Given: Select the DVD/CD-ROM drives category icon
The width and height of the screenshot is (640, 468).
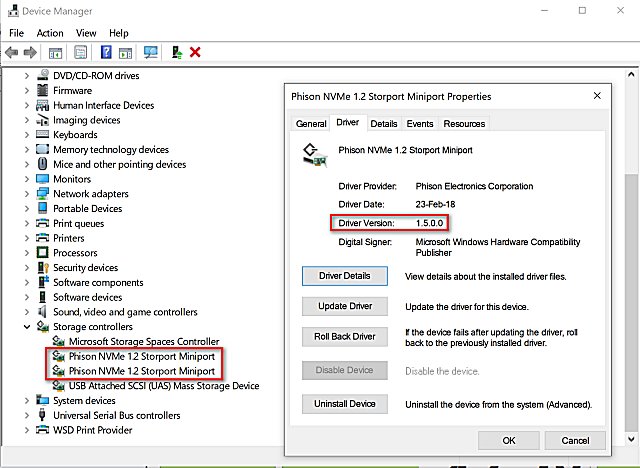Looking at the screenshot, I should tap(42, 75).
